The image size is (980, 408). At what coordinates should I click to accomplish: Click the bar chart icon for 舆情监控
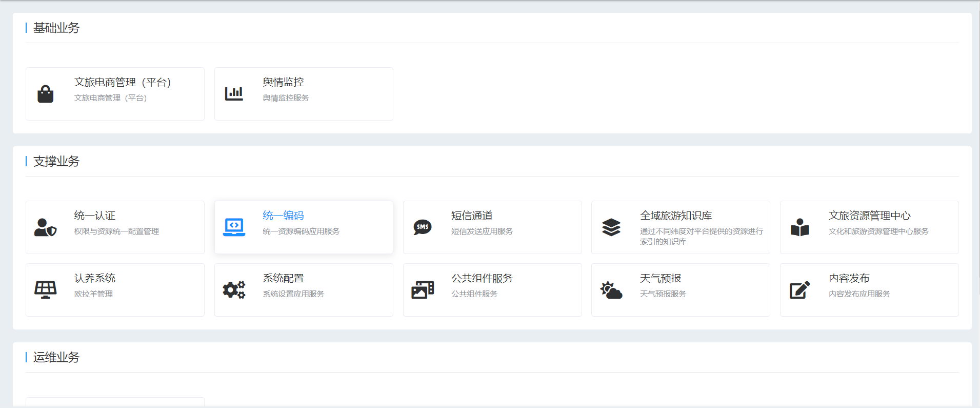[x=234, y=94]
